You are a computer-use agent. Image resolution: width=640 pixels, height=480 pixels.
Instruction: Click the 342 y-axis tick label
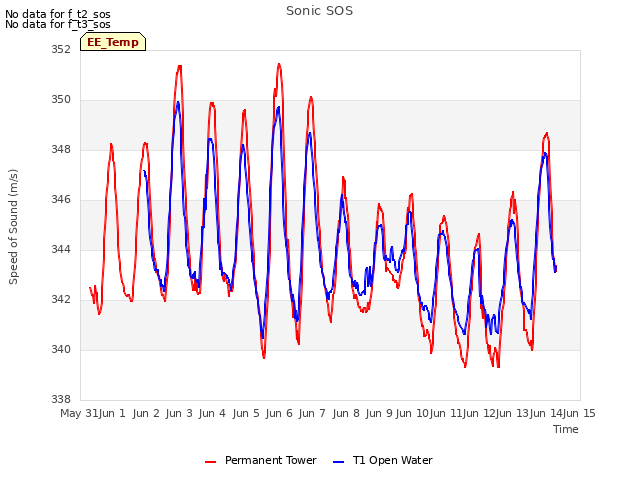coord(61,300)
